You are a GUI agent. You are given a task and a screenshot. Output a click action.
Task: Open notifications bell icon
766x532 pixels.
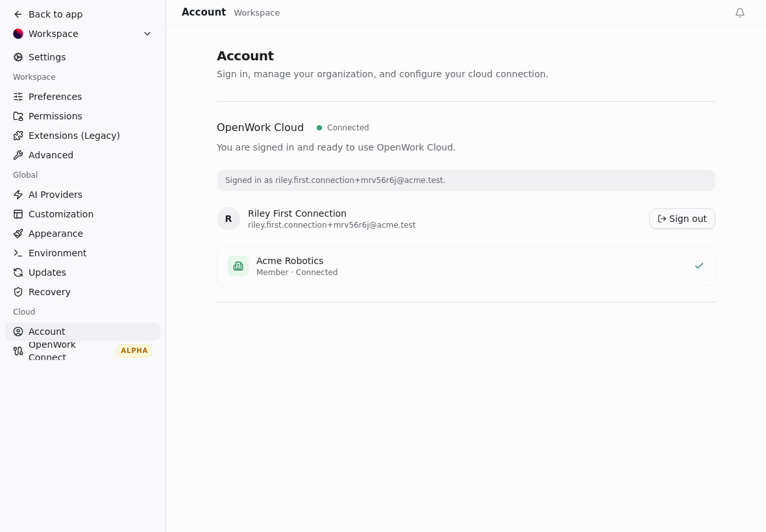740,13
